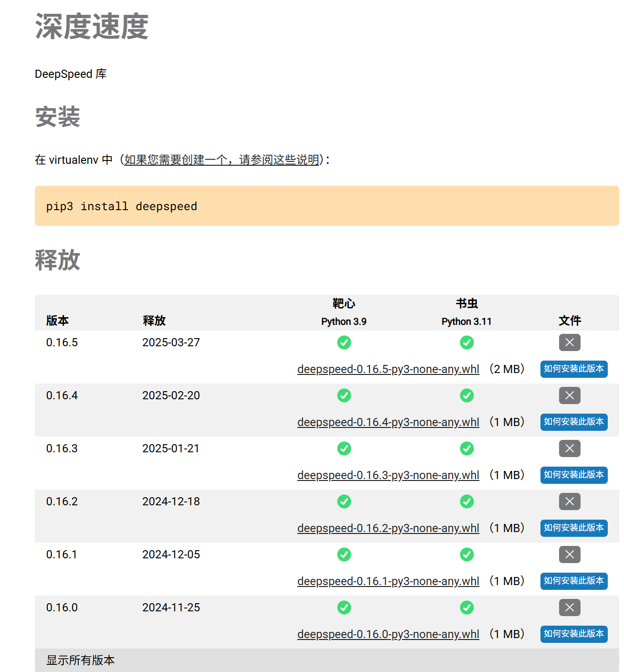Open the virtualenv creation instructions link
Image resolution: width=624 pixels, height=672 pixels.
tap(222, 160)
